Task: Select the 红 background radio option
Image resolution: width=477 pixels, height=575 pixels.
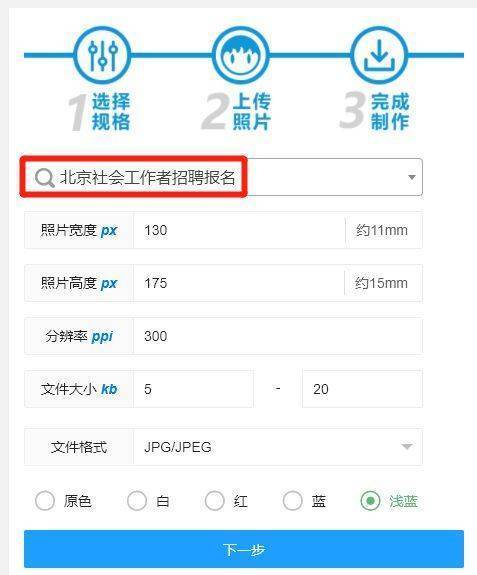Action: [x=214, y=501]
